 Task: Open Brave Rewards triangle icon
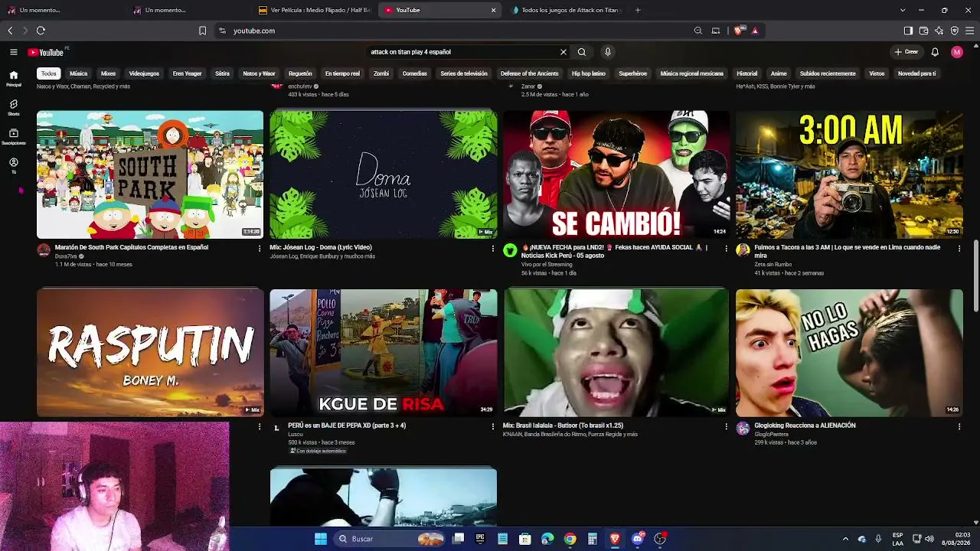coord(755,31)
